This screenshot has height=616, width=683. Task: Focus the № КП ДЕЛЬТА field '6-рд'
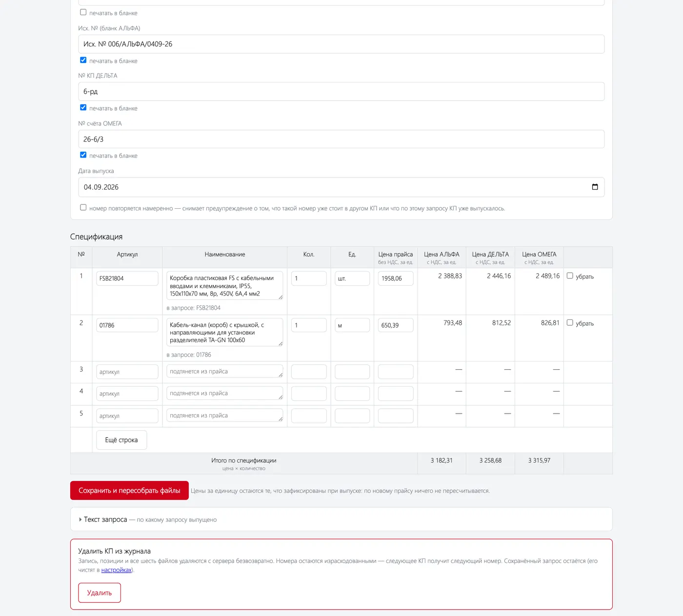(x=341, y=92)
